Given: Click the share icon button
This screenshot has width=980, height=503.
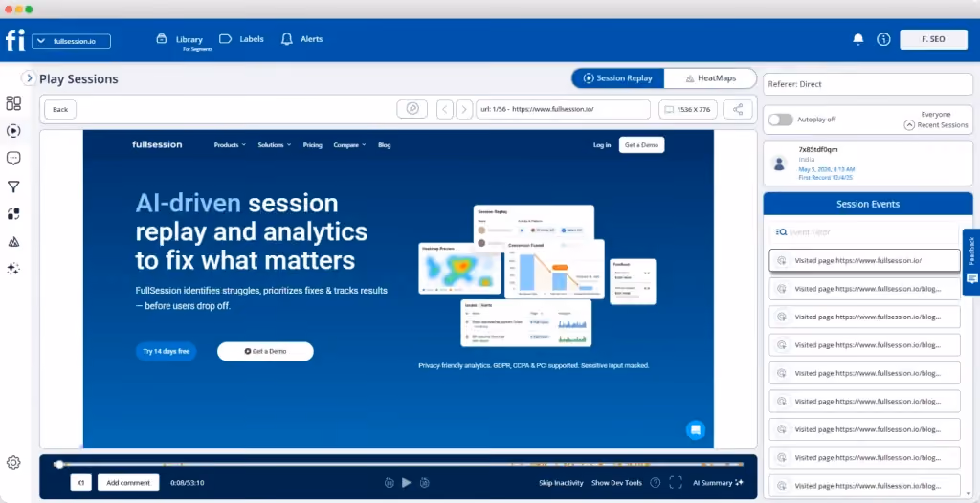Looking at the screenshot, I should [738, 109].
